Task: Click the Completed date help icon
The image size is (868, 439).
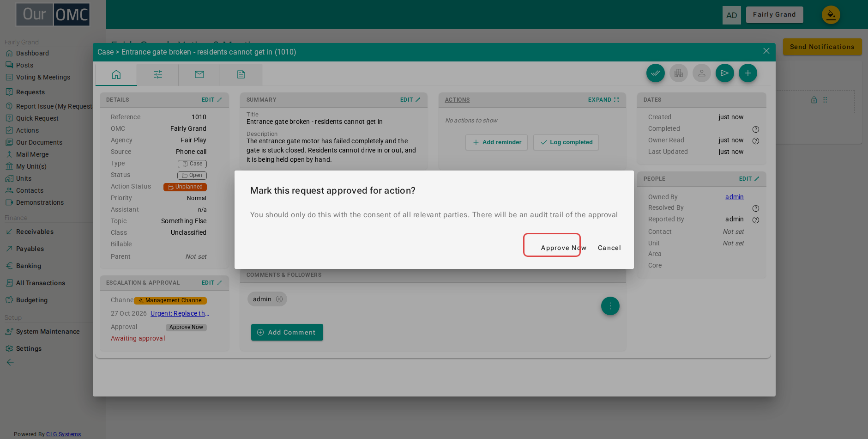Action: coord(756,129)
